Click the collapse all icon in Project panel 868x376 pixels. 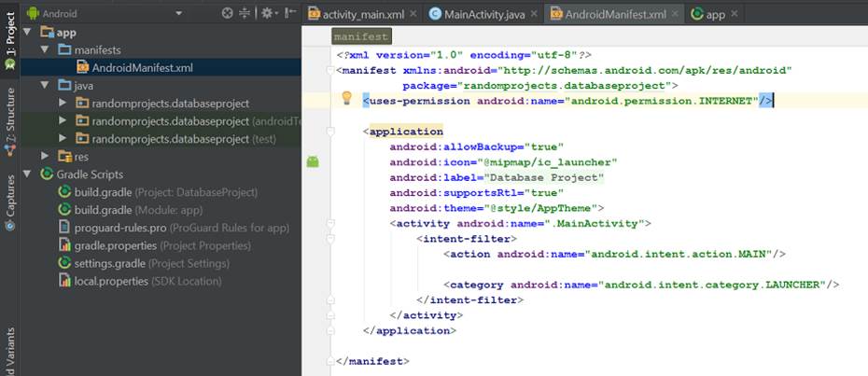tap(245, 13)
